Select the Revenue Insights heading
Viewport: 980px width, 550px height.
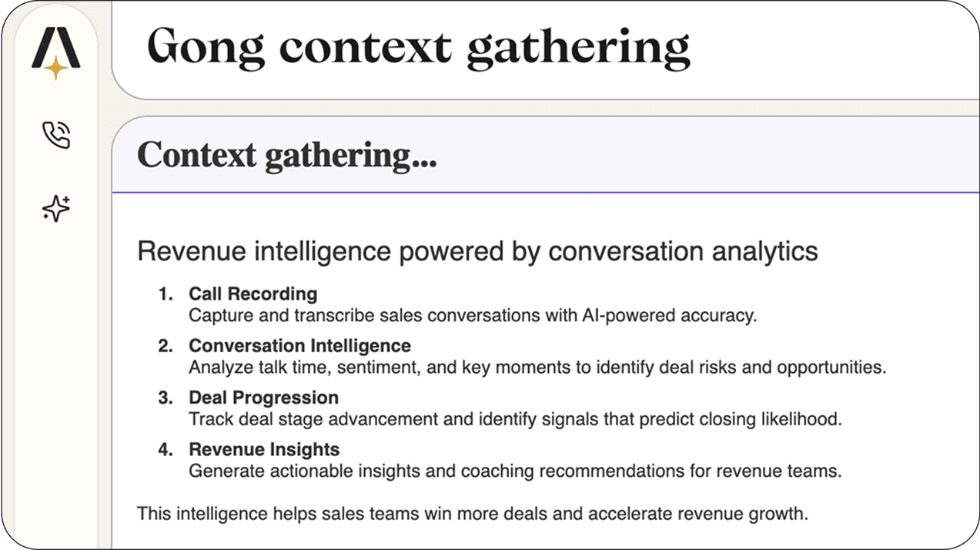click(x=264, y=449)
